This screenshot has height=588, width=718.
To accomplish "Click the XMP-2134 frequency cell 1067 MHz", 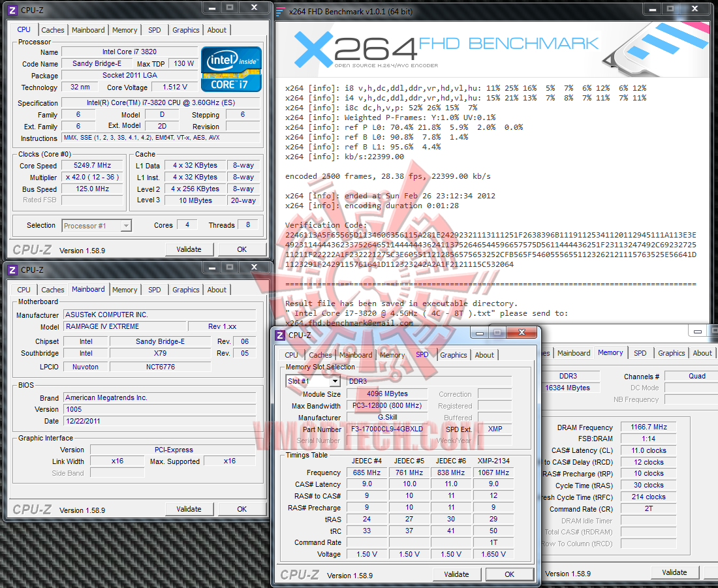I will 493,472.
